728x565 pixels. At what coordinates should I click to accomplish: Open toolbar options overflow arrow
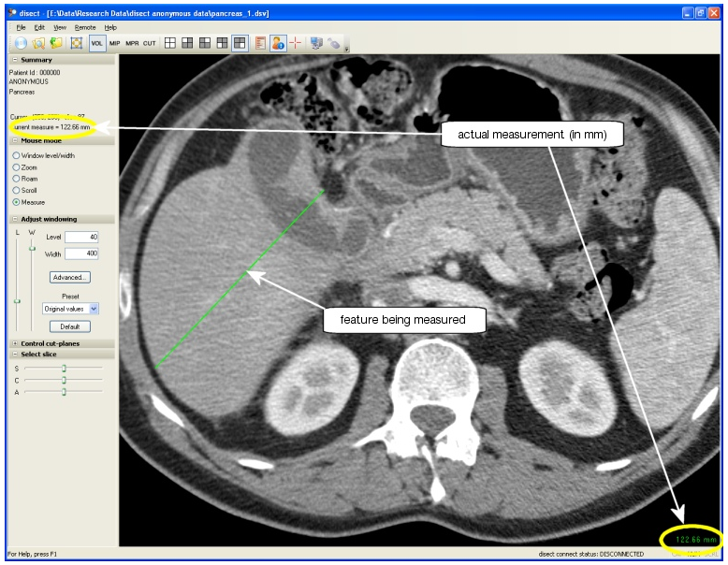(347, 49)
